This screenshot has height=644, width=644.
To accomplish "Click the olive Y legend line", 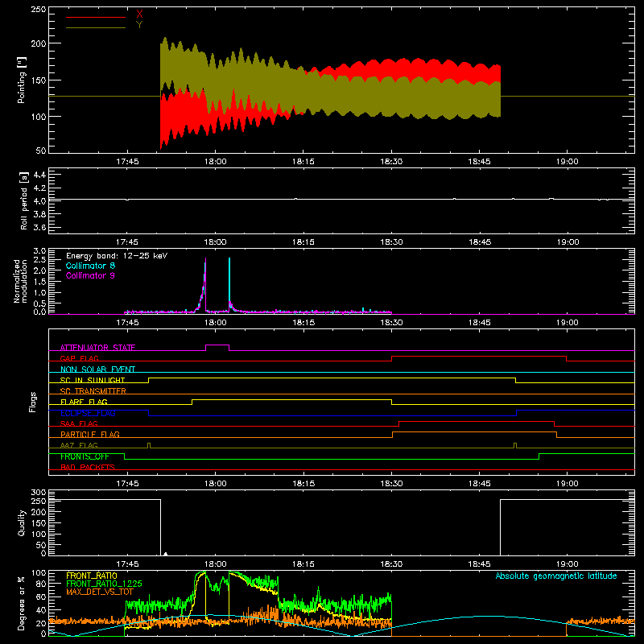I will point(96,27).
